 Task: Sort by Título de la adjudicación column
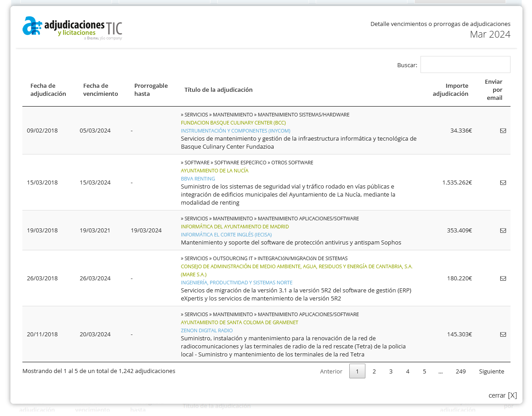click(219, 90)
